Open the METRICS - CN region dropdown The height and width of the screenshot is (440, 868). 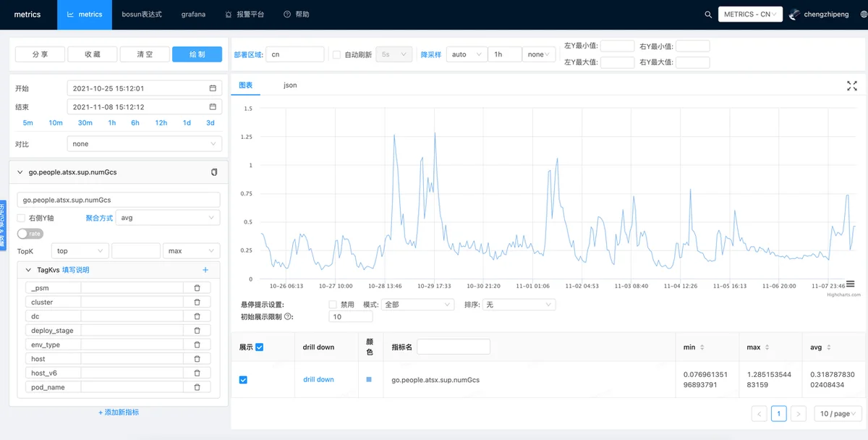click(750, 14)
